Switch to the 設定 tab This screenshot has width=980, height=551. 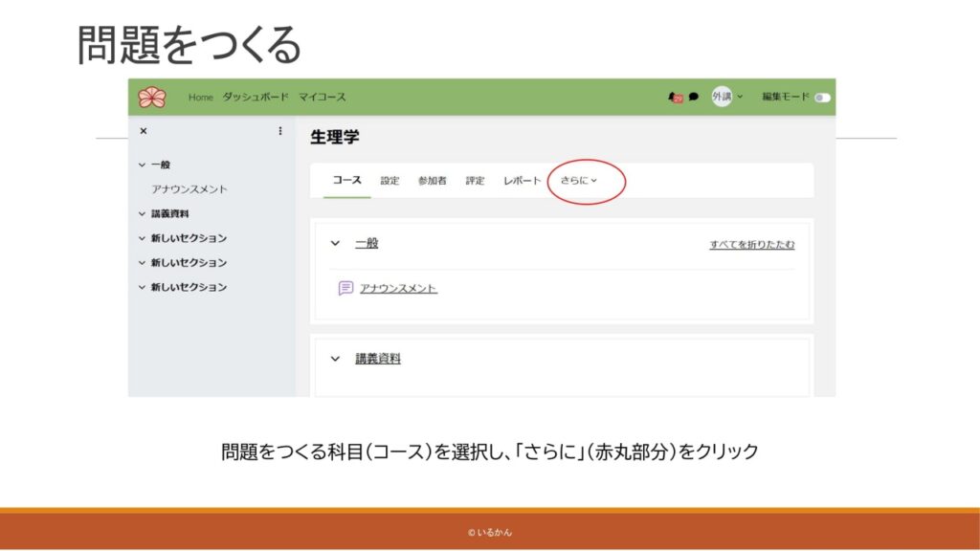(390, 181)
